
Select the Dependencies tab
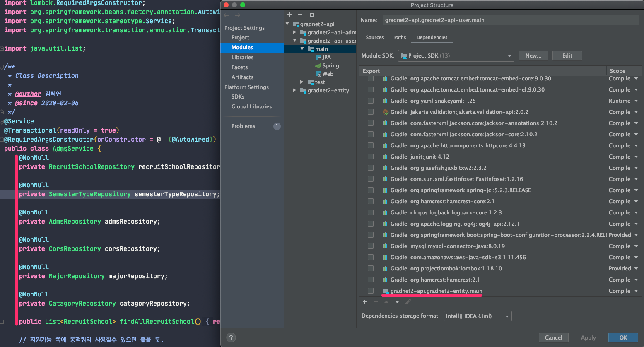tap(432, 37)
